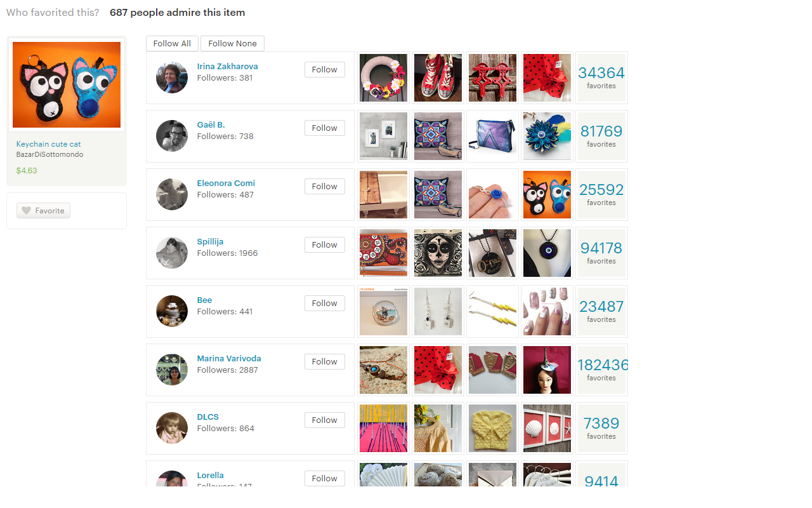Open Spillija's round avatar picture
Image resolution: width=812 pixels, height=508 pixels.
[x=172, y=253]
